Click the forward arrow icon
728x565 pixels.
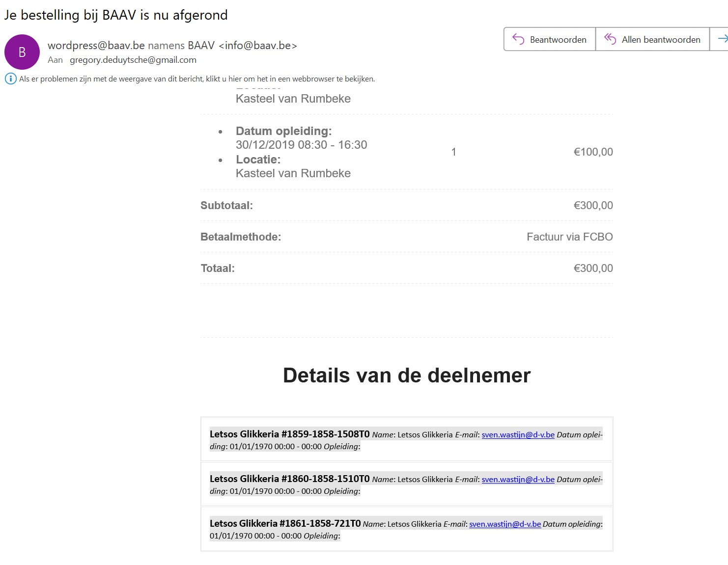pyautogui.click(x=723, y=39)
